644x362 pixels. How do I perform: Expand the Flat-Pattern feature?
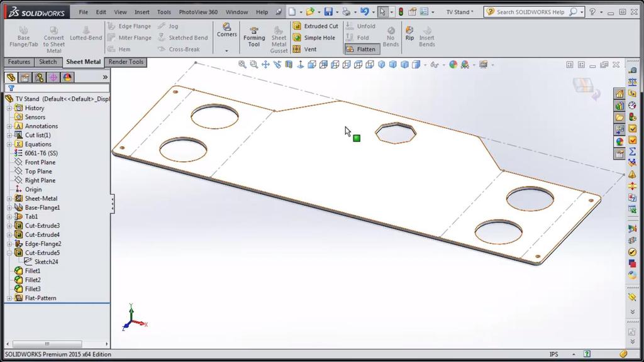9,298
